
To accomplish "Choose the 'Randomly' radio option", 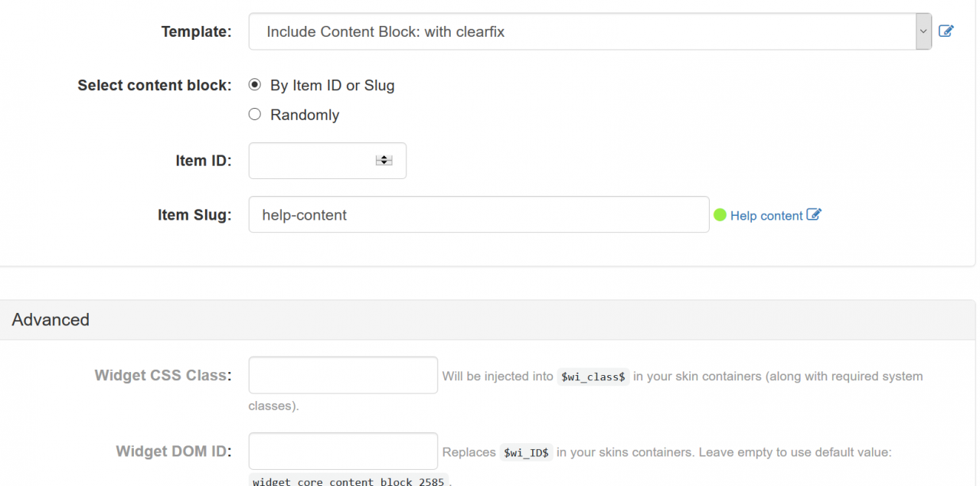I will (255, 114).
